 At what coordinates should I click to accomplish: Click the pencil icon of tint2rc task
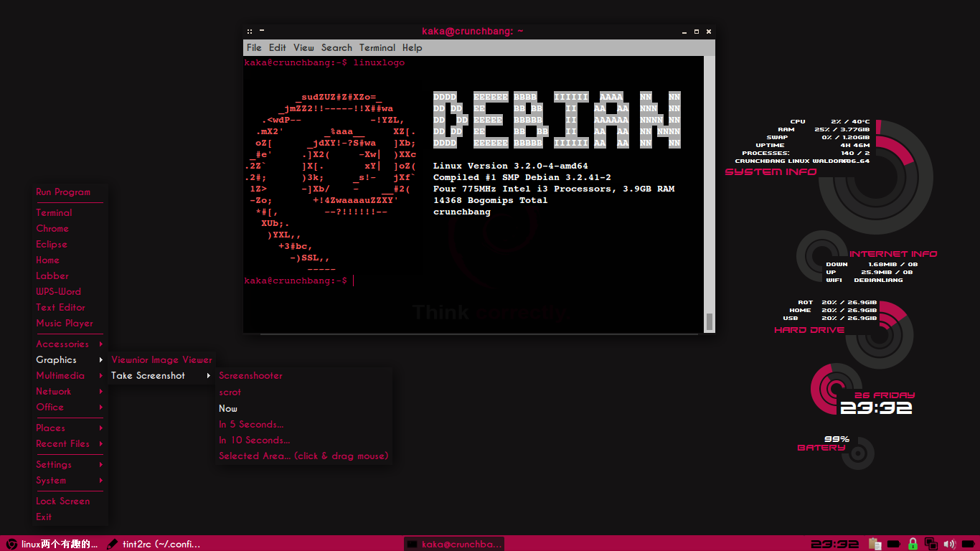pyautogui.click(x=113, y=544)
